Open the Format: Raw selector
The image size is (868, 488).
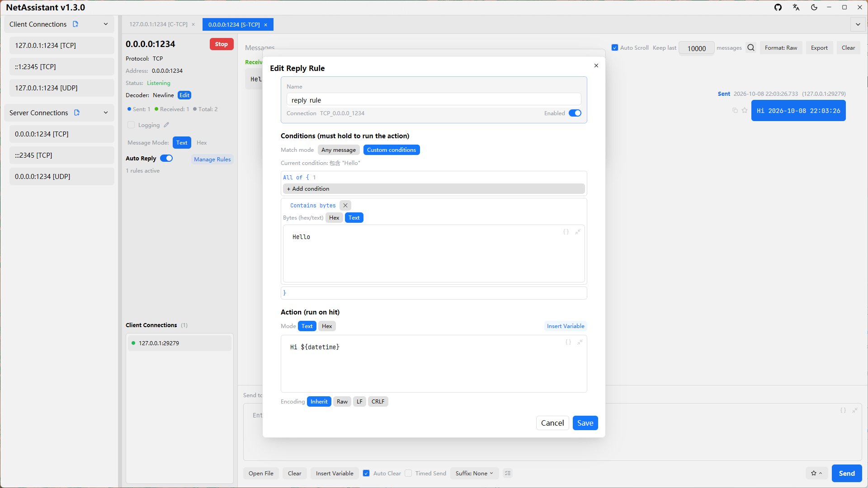tap(781, 47)
